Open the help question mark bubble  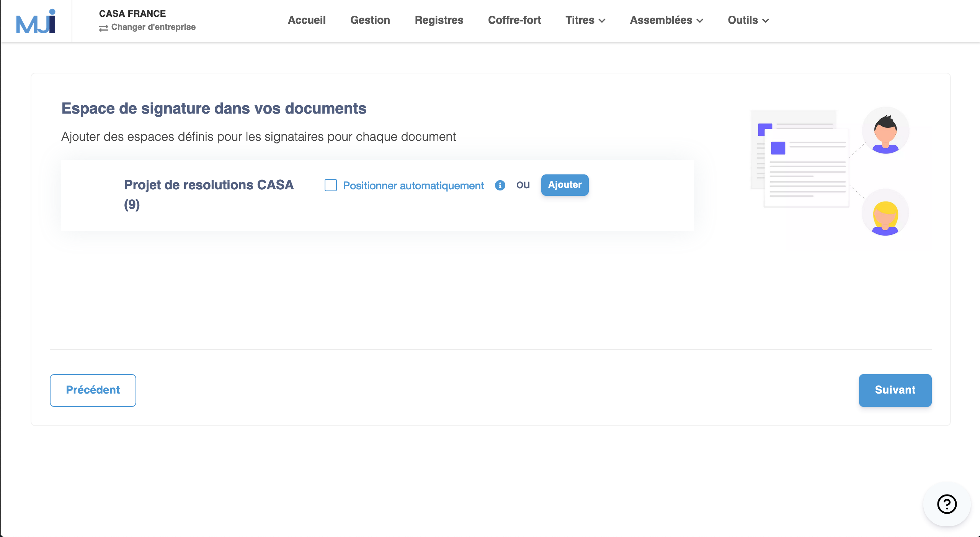click(947, 504)
